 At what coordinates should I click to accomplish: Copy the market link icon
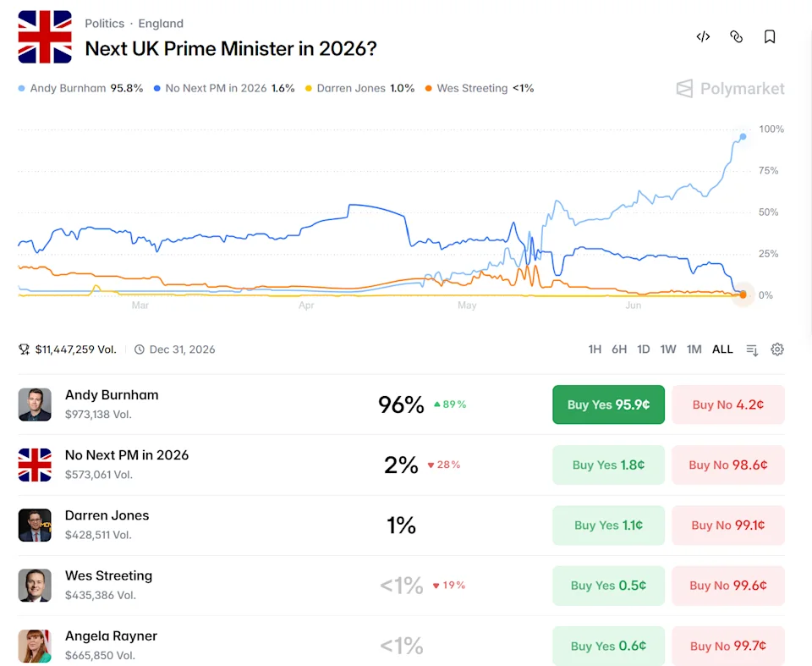tap(736, 36)
